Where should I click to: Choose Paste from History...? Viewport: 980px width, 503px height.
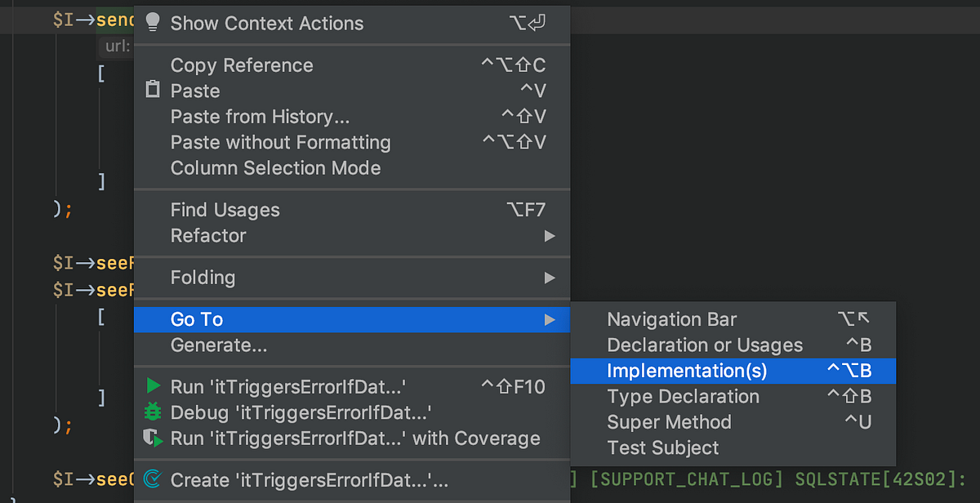(261, 116)
